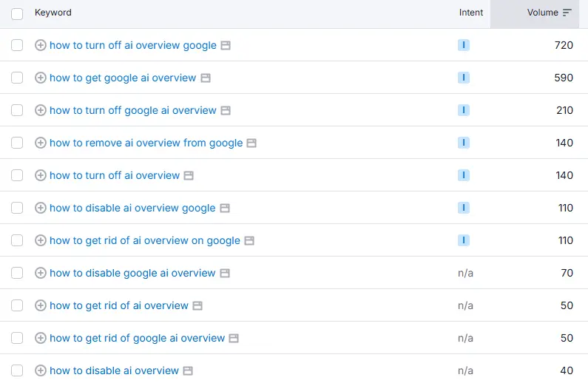This screenshot has height=386, width=588.
Task: Tick the select-all checkbox in header
Action: pos(17,14)
